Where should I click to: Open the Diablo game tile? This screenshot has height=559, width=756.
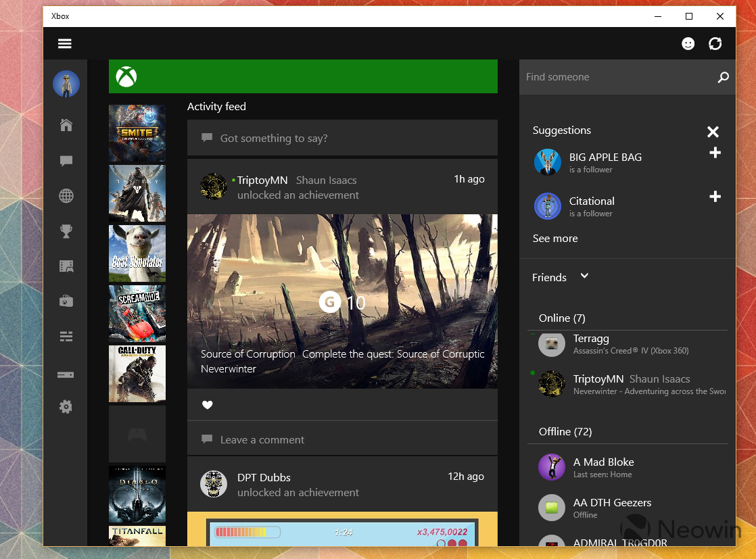[137, 494]
